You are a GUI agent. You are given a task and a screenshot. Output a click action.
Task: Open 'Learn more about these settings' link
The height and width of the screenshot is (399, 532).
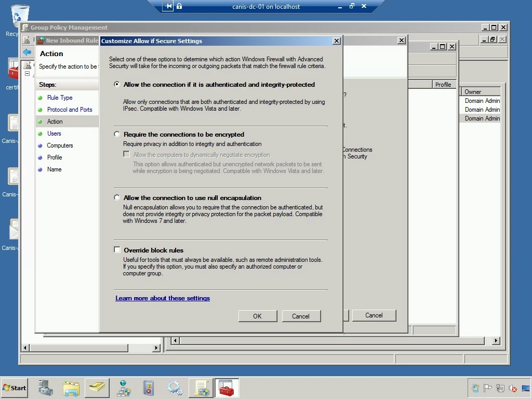click(163, 298)
